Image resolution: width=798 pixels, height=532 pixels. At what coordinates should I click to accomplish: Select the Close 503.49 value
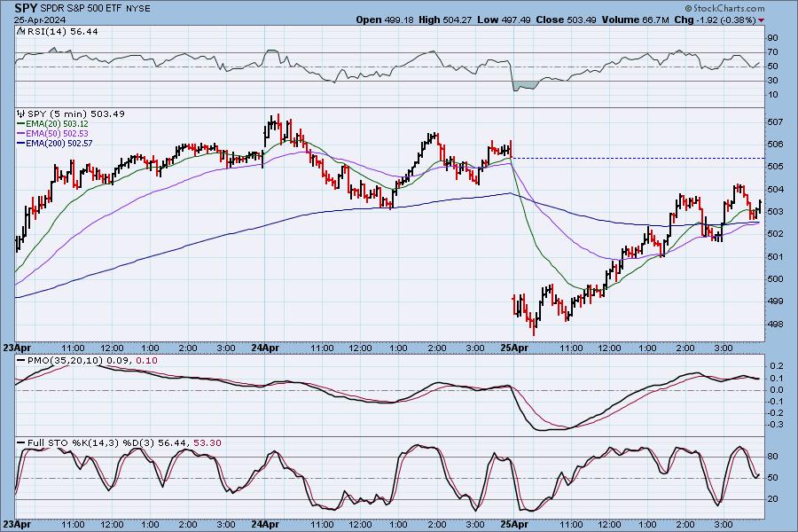(566, 20)
